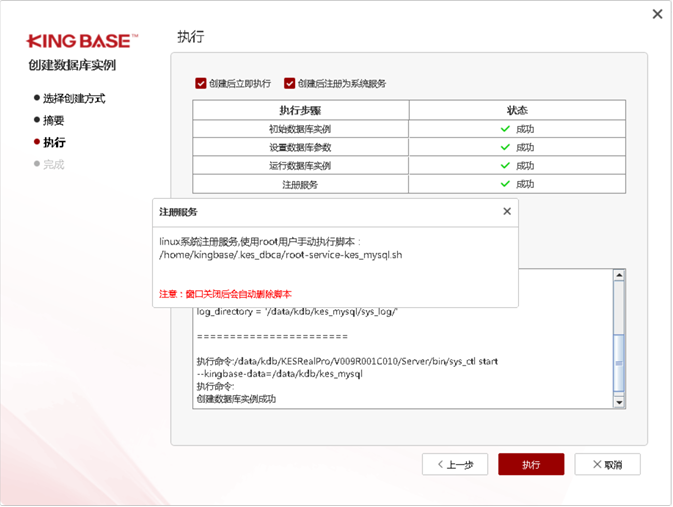Click the 取消 cancel button
Image resolution: width=673 pixels, height=507 pixels.
tap(607, 464)
